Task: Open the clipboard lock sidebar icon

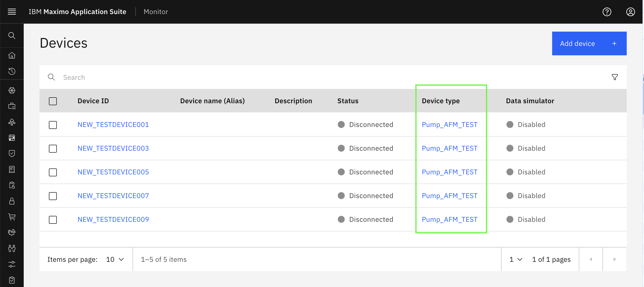Action: click(x=12, y=185)
